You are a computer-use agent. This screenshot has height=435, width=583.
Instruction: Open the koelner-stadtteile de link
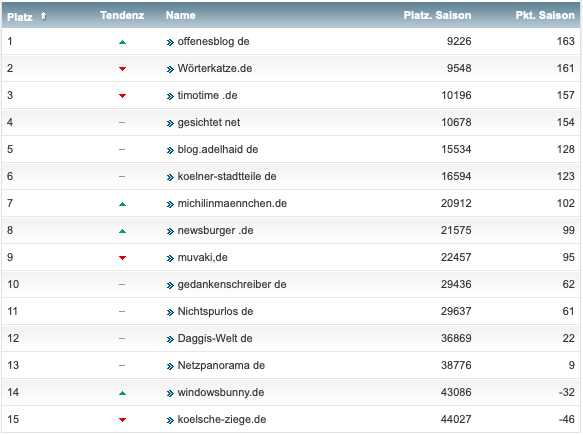click(227, 176)
